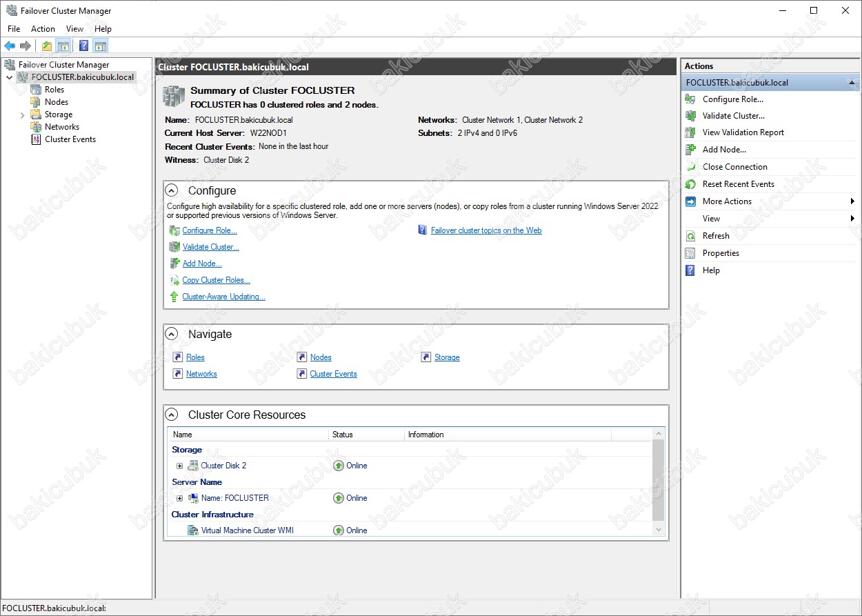Click the Close Connection icon in Actions pane
The height and width of the screenshot is (616, 862).
[x=690, y=167]
